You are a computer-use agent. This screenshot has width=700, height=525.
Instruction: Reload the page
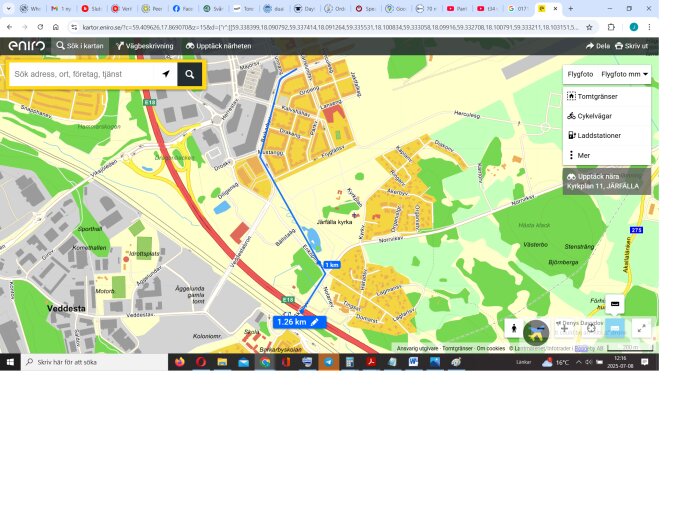click(40, 27)
